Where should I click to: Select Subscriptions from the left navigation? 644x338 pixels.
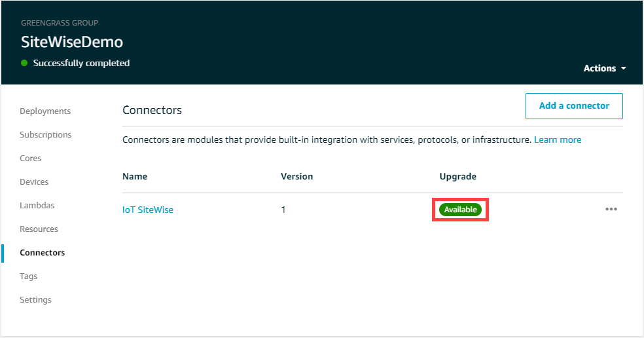[x=46, y=134]
